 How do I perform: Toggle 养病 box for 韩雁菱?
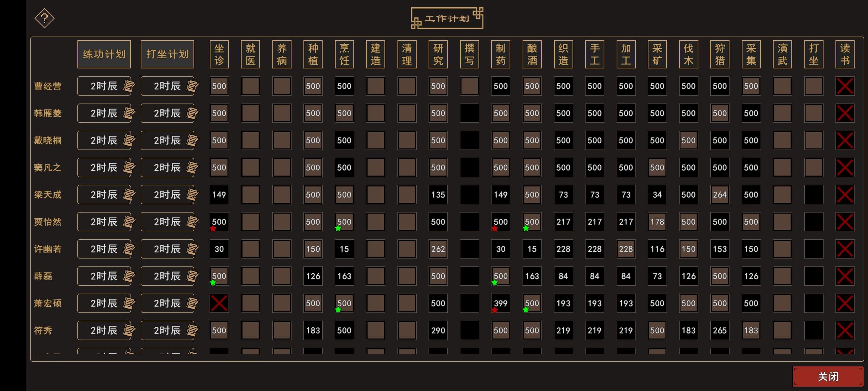tap(282, 113)
